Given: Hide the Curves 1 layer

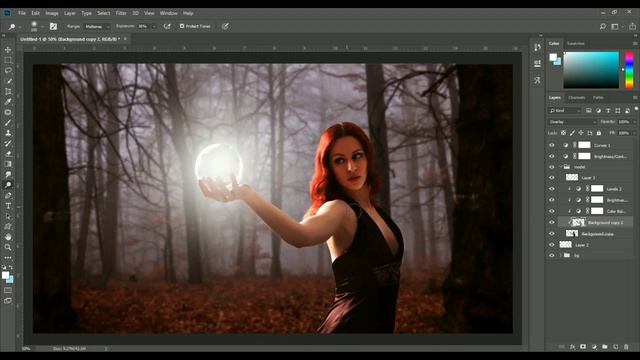Looking at the screenshot, I should pos(552,145).
